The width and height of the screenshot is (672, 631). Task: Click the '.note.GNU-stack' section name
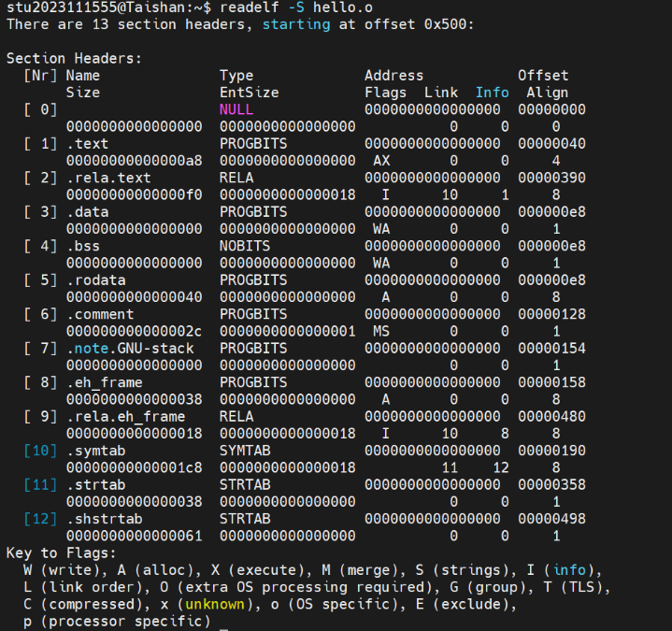[x=130, y=349]
